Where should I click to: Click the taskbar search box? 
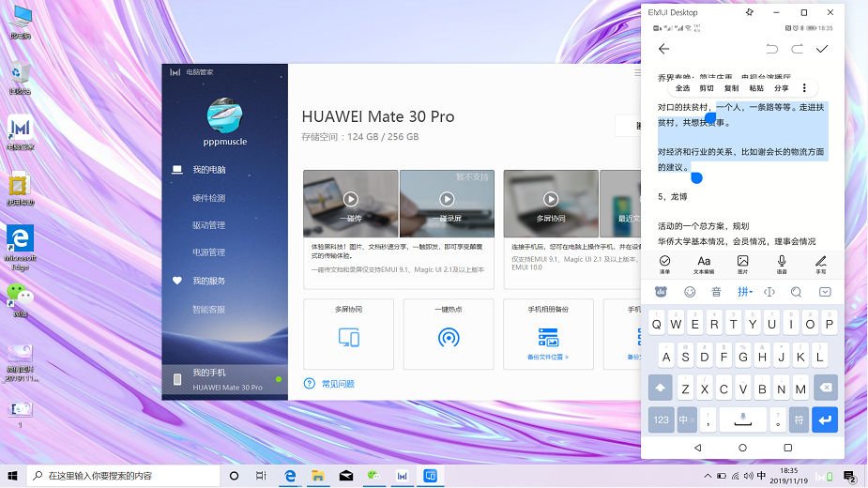(124, 476)
